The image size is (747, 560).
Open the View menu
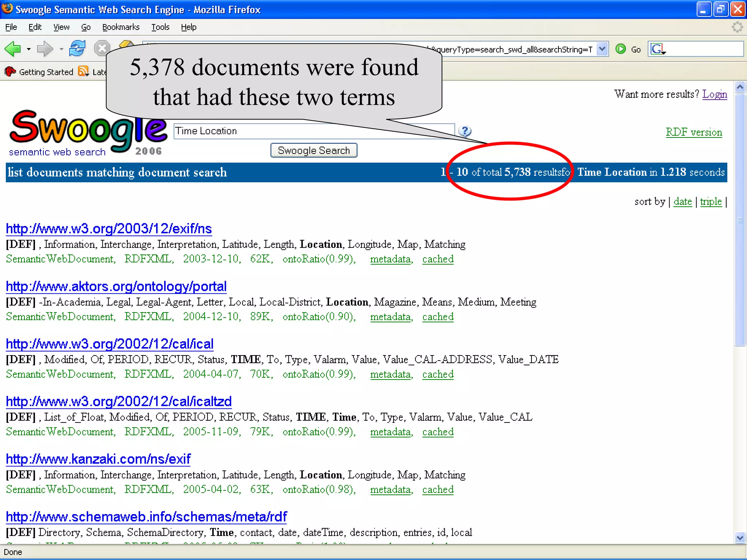(x=61, y=27)
